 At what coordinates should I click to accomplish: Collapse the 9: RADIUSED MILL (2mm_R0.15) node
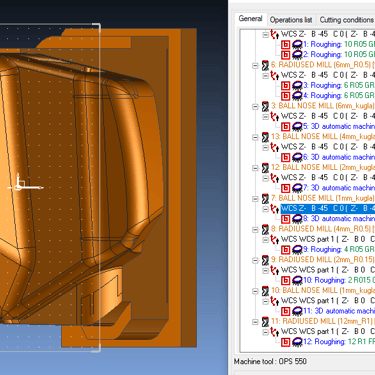pos(255,260)
